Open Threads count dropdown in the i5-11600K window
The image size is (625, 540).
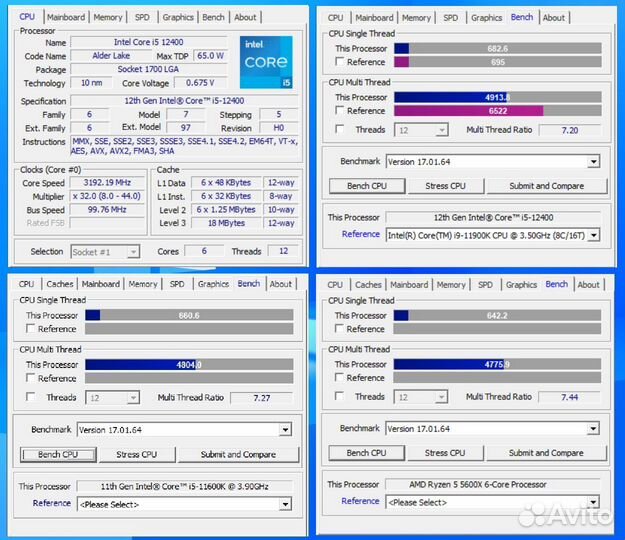(x=112, y=398)
